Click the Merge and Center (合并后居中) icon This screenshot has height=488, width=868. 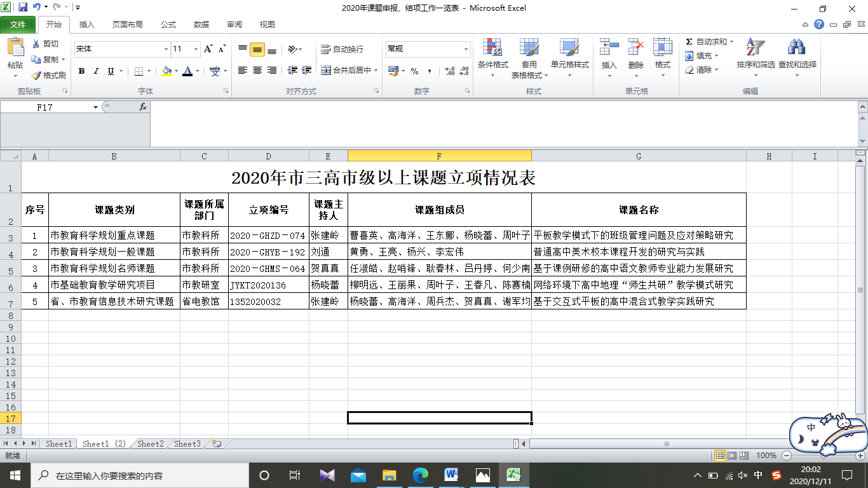click(326, 71)
